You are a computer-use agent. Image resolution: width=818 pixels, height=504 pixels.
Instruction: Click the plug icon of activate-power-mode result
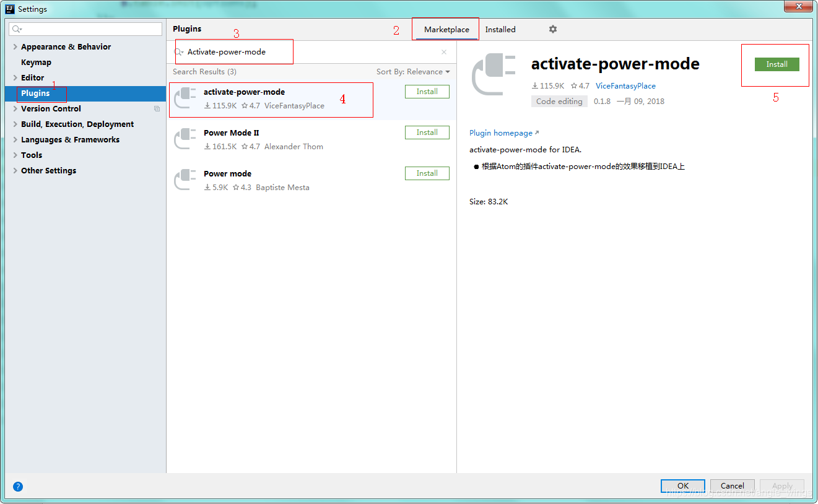(185, 98)
